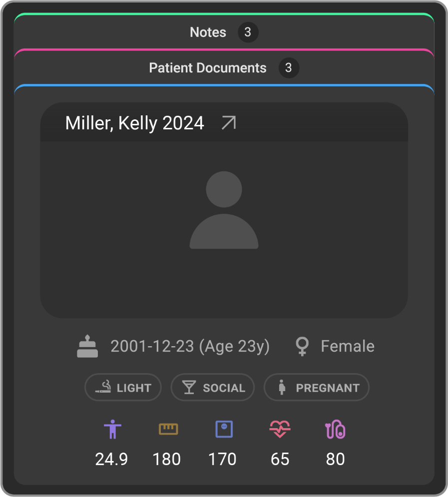Screen dimensions: 448x497
Task: Click the blood pressure monitor icon
Action: click(x=335, y=429)
